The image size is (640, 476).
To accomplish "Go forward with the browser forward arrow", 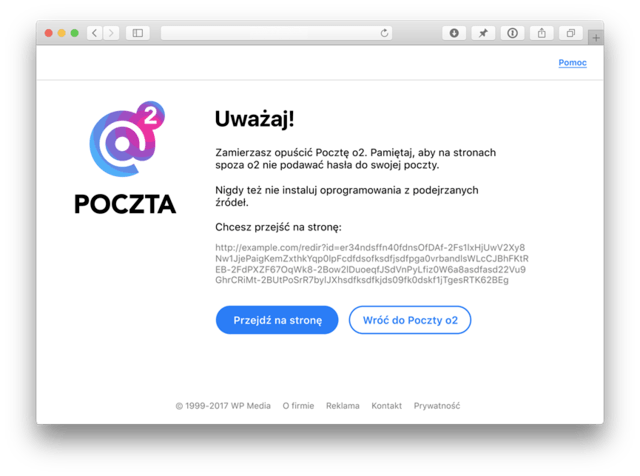I will point(111,33).
